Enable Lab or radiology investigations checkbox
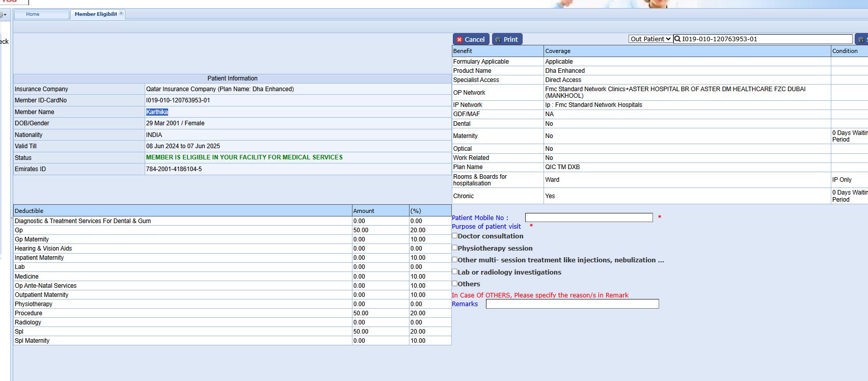 point(455,272)
